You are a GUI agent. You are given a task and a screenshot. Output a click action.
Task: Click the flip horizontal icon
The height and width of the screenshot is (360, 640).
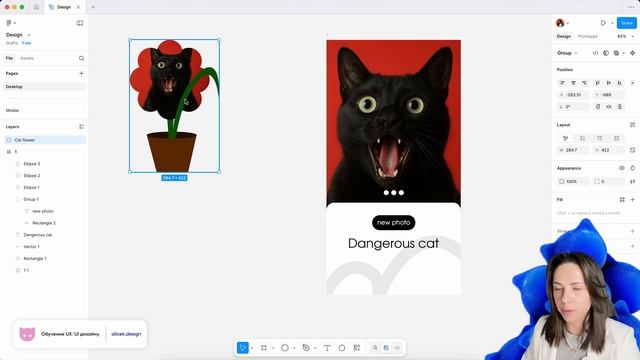[609, 107]
